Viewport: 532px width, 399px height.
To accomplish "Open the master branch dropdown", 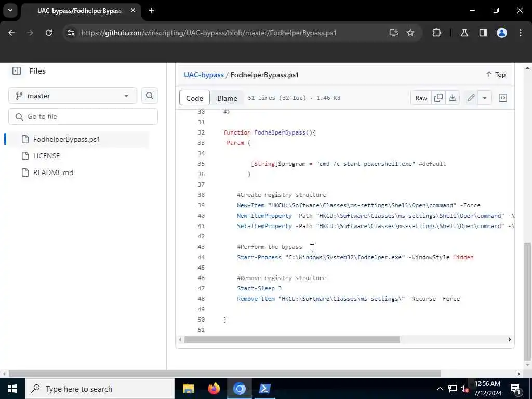I will pos(73,96).
